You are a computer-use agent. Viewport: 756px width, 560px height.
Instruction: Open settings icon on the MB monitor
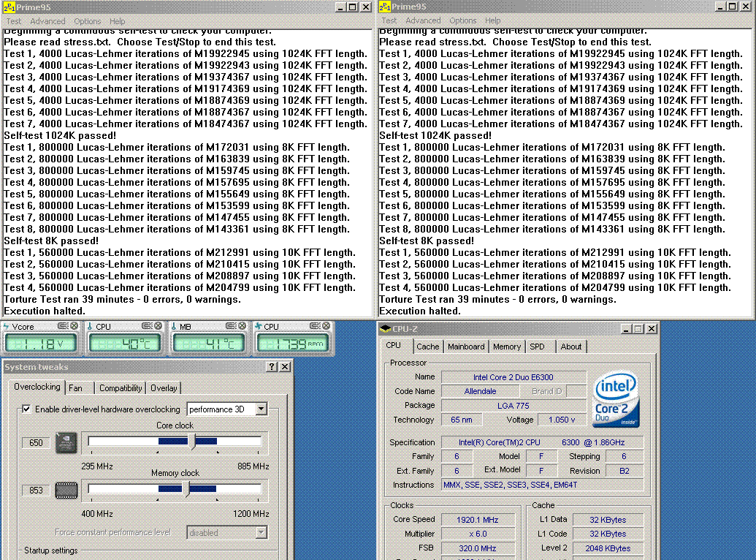tap(231, 326)
